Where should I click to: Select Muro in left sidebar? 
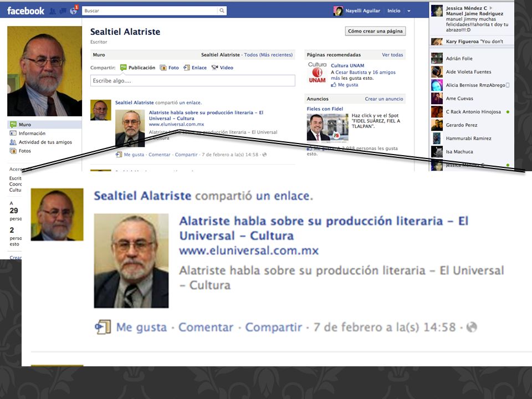pos(44,125)
